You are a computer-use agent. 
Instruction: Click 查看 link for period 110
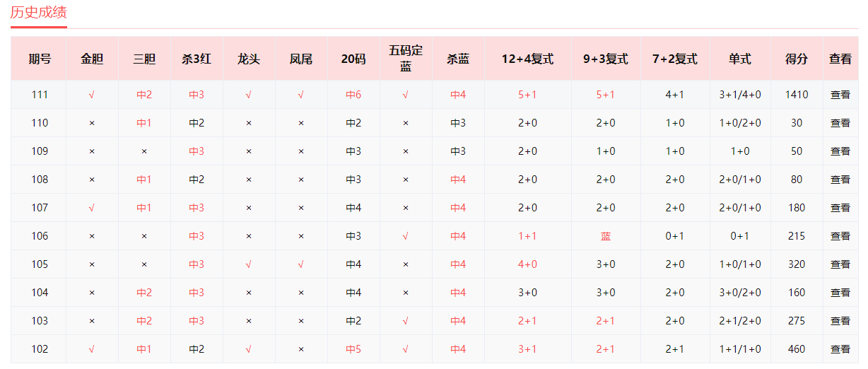tap(840, 123)
